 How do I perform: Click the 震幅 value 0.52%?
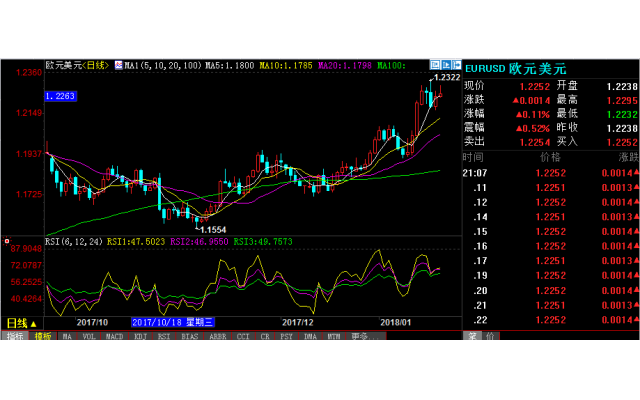533,128
